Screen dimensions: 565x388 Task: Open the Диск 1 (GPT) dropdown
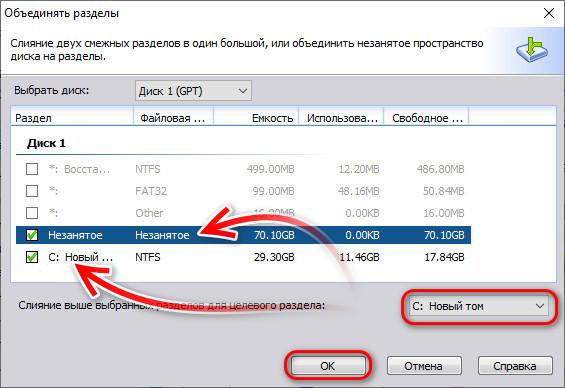(193, 91)
